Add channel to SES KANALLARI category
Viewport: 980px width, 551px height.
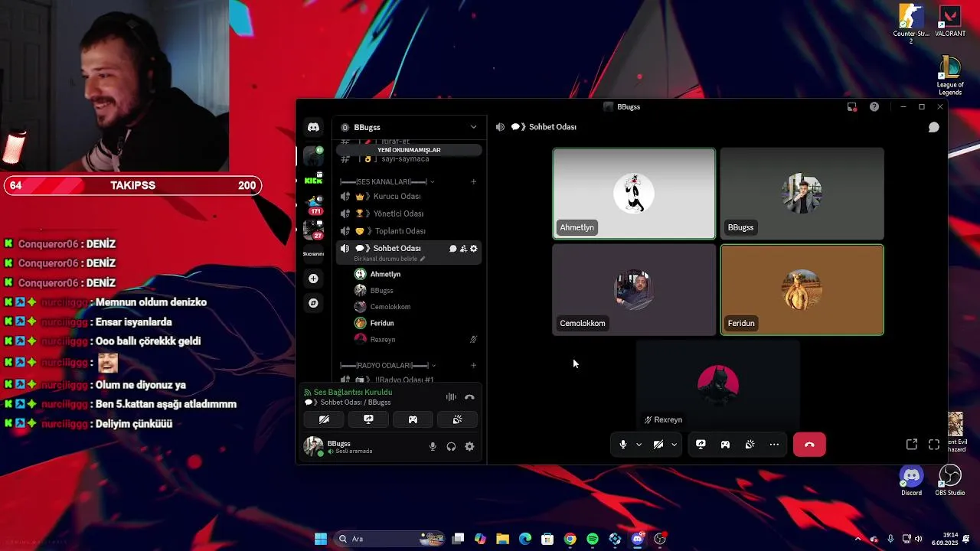473,182
